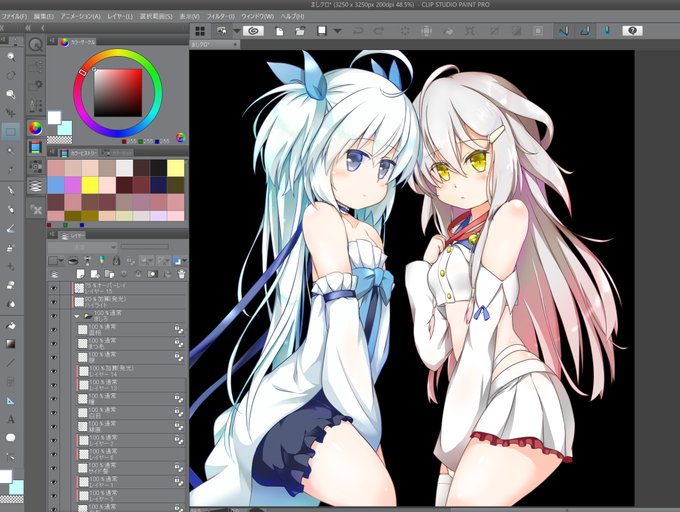The width and height of the screenshot is (680, 512).
Task: Select the レイヤー panel tab
Action: coord(72,235)
